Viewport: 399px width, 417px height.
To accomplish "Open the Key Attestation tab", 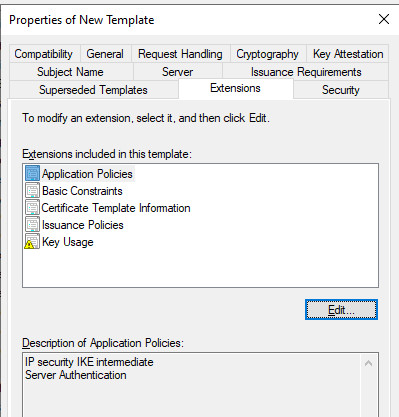I will pyautogui.click(x=348, y=54).
